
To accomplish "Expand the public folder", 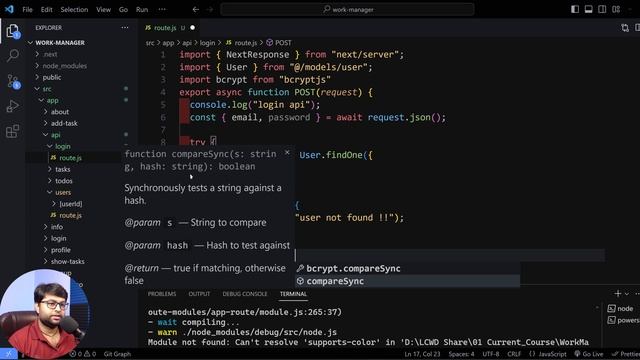I will (x=52, y=77).
